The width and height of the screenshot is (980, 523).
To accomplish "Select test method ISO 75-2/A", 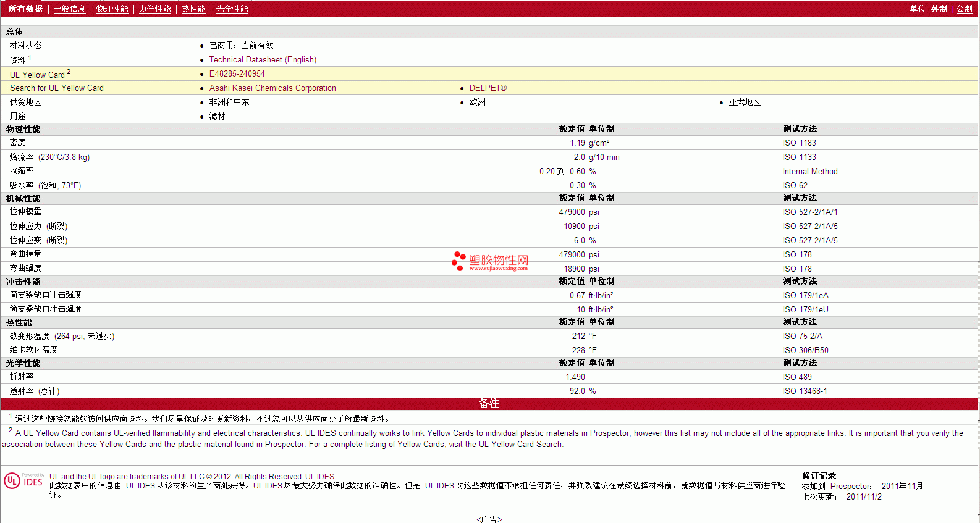I will tap(803, 336).
